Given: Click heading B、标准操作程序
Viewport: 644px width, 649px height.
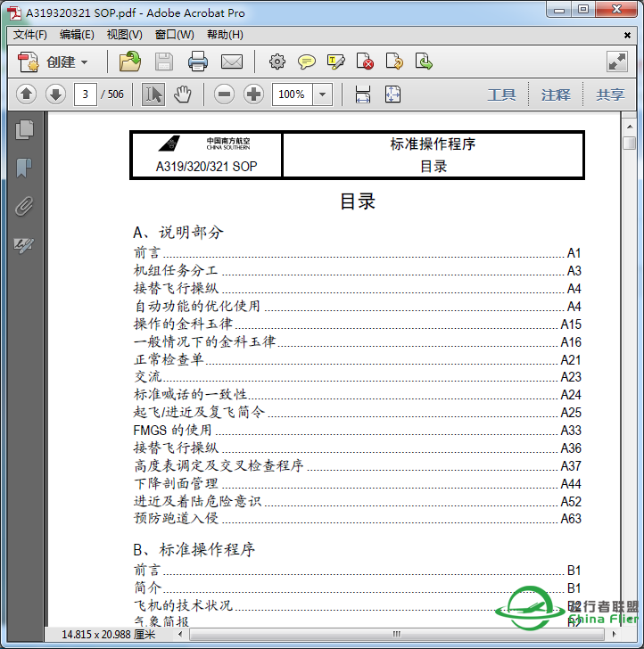Looking at the screenshot, I should click(x=194, y=550).
